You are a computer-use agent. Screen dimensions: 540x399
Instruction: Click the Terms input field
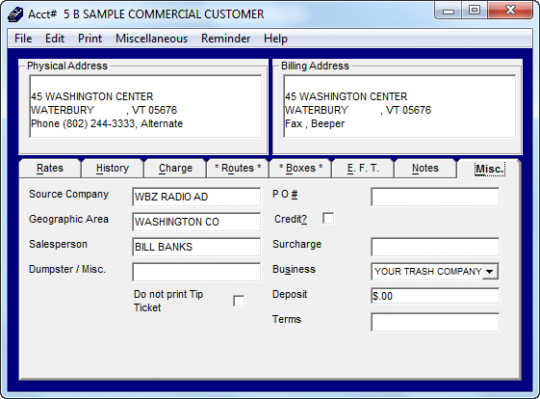coord(435,322)
